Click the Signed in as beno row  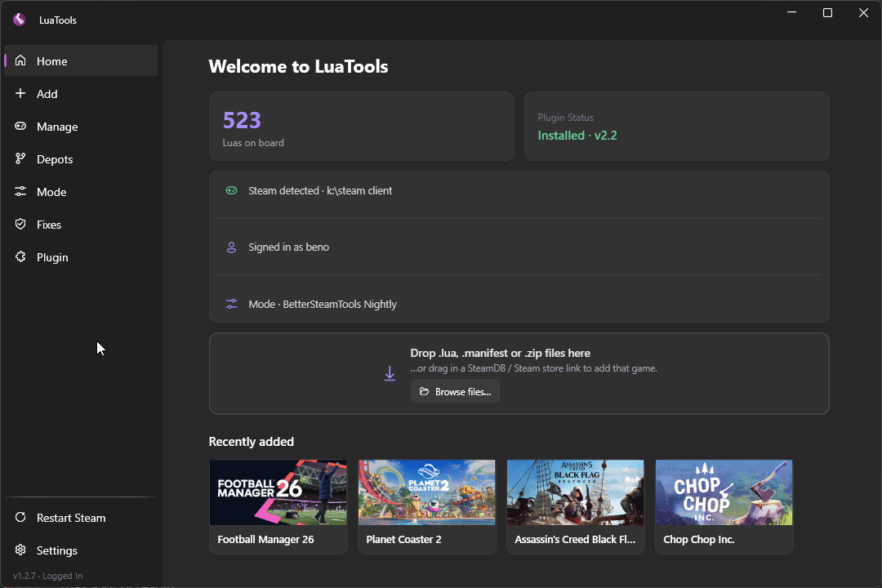[519, 247]
